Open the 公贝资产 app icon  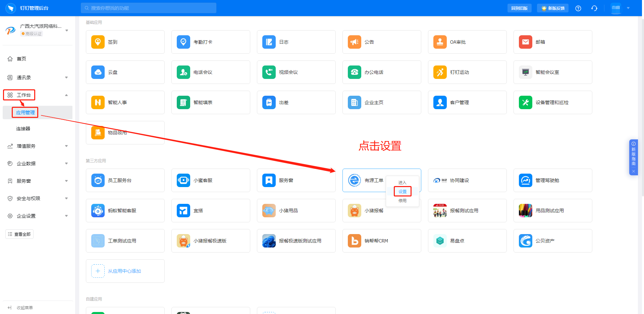coord(526,241)
